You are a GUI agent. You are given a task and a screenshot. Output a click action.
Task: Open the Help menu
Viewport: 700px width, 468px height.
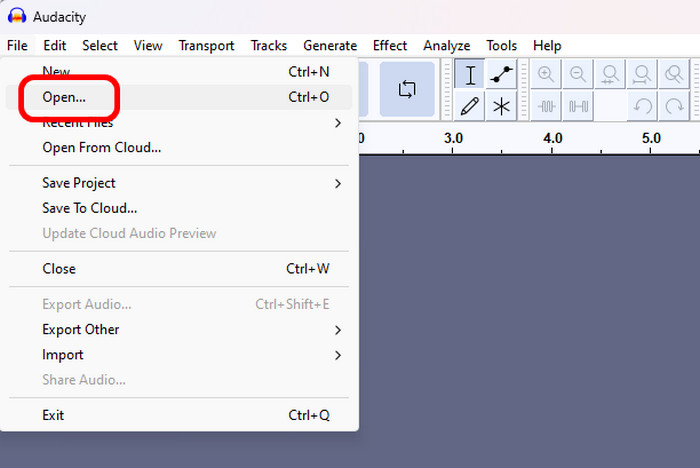click(x=547, y=46)
